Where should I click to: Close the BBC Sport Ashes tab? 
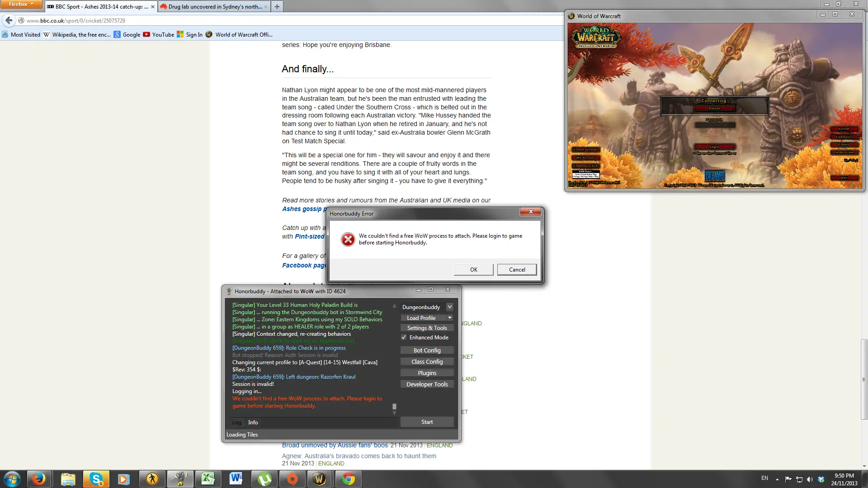(x=153, y=7)
